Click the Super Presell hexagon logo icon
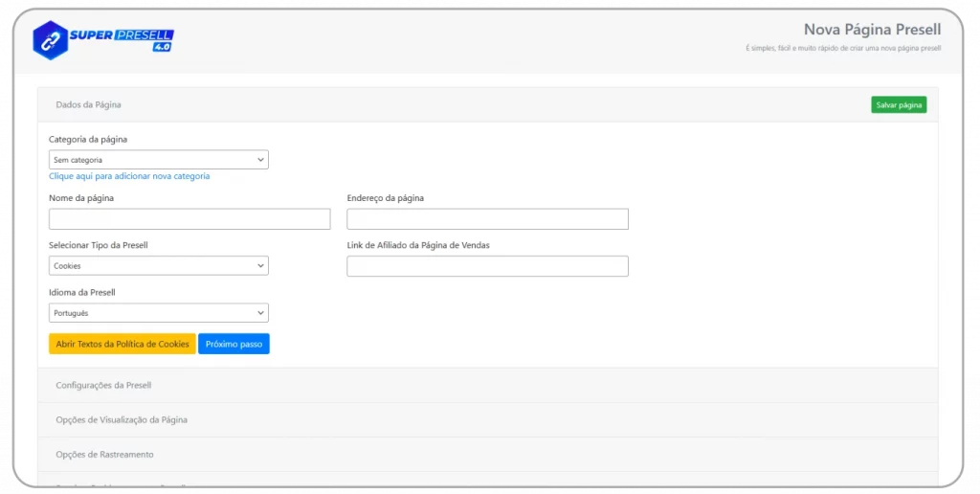The height and width of the screenshot is (494, 980). [x=50, y=40]
